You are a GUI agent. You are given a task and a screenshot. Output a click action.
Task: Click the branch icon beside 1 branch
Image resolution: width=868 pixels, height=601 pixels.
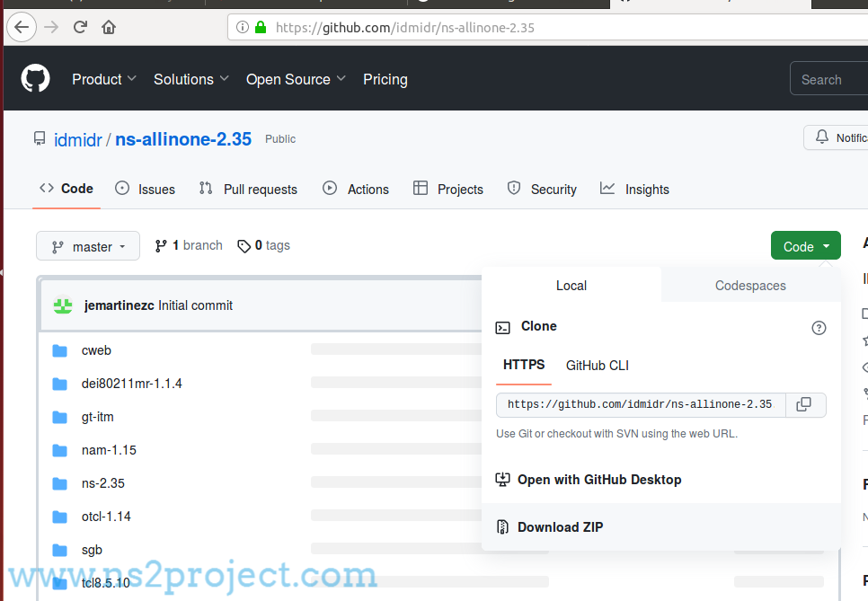coord(161,246)
